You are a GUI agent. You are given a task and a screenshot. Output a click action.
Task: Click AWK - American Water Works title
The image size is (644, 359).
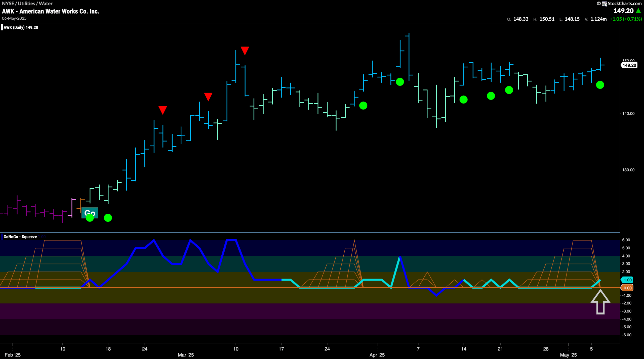51,11
